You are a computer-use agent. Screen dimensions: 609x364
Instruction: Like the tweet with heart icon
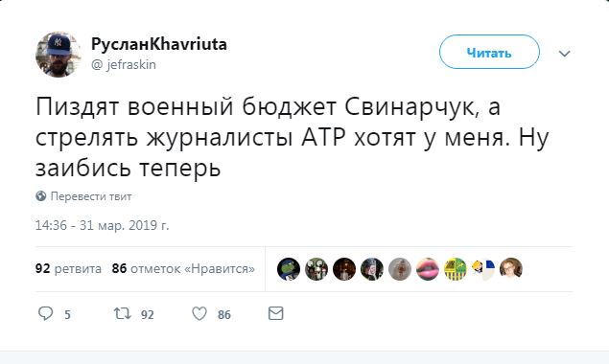pos(199,313)
